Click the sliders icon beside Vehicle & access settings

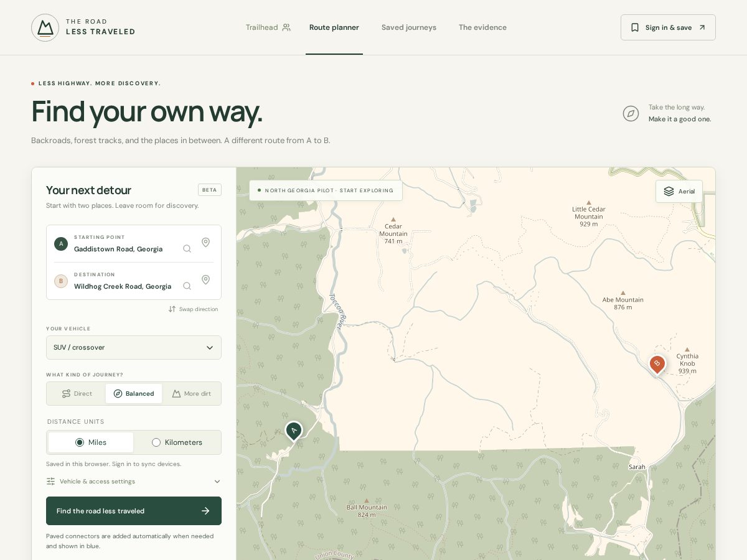(50, 481)
